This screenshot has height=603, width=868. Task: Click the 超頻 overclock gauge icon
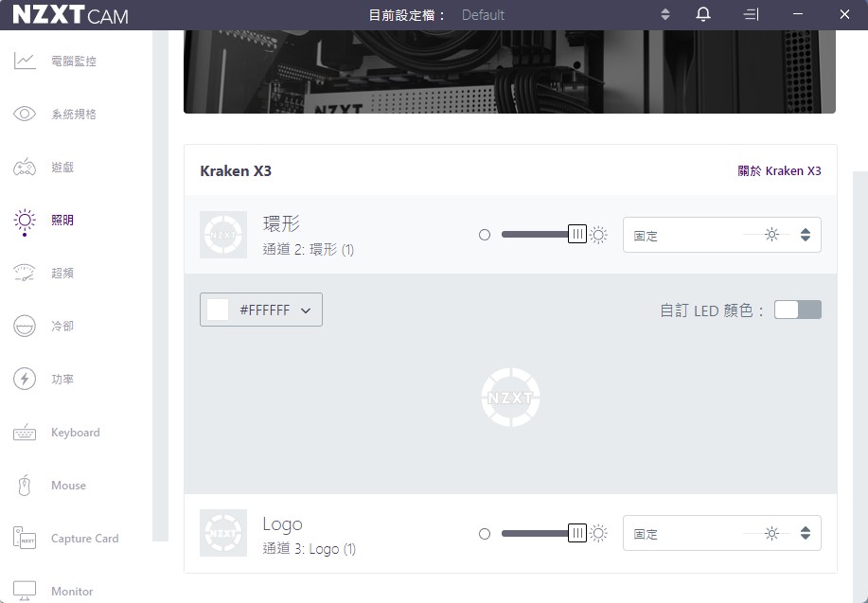pyautogui.click(x=25, y=273)
